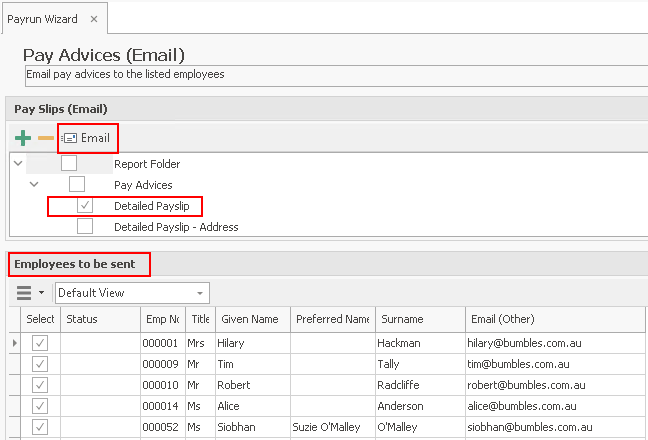Open the grid hamburger menu icon
This screenshot has width=648, height=440.
[24, 293]
